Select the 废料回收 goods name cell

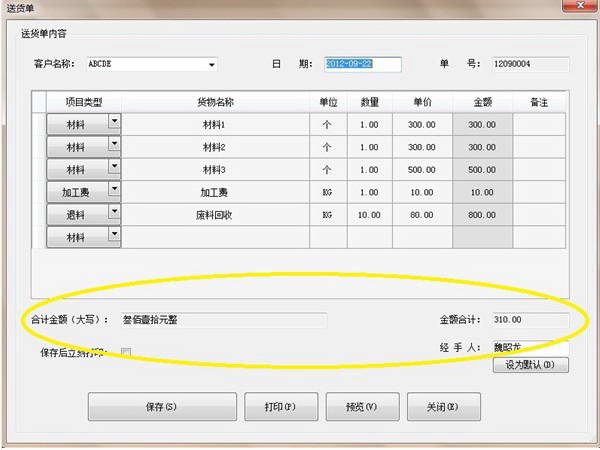point(214,215)
